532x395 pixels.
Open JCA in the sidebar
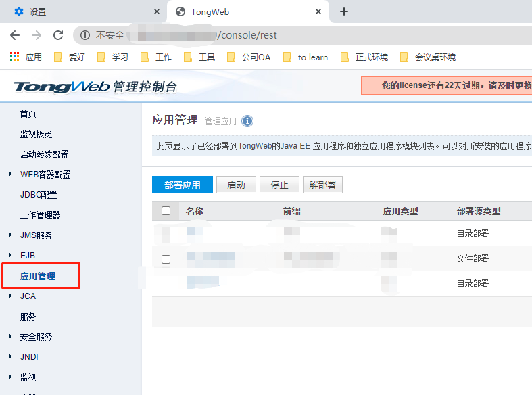28,296
